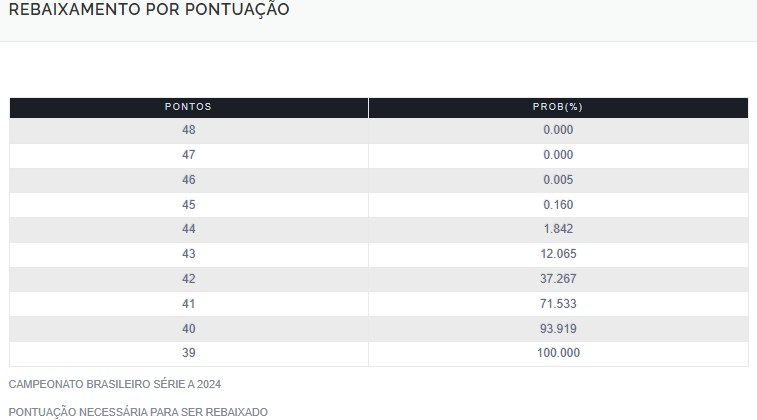Viewport: 757px width, 420px height.
Task: Click the PONTOS column header
Action: [x=189, y=107]
